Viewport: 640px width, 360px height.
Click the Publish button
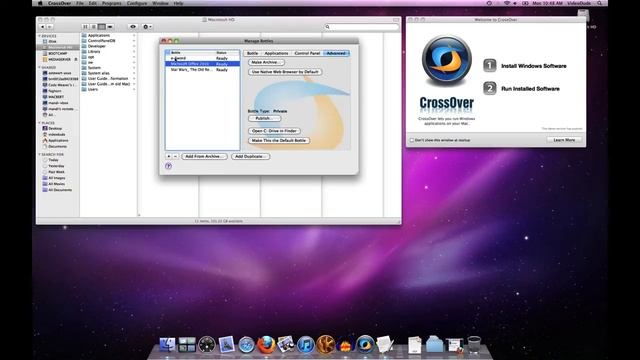pos(264,118)
